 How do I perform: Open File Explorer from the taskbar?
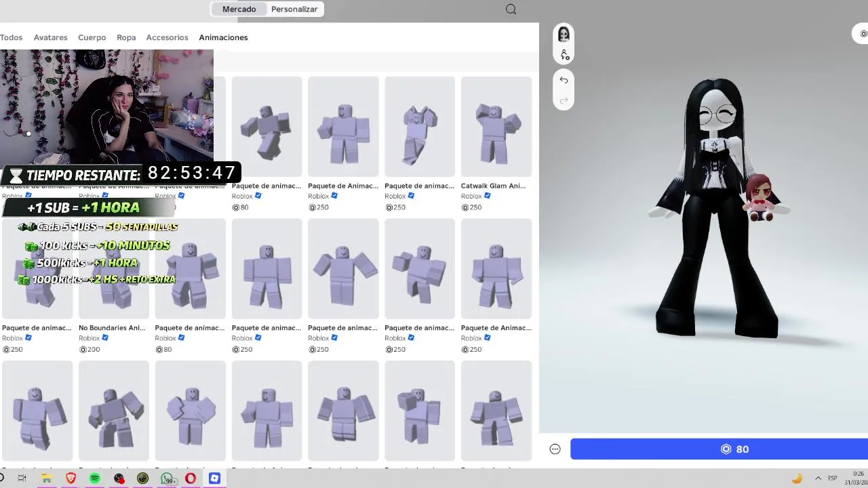46,478
